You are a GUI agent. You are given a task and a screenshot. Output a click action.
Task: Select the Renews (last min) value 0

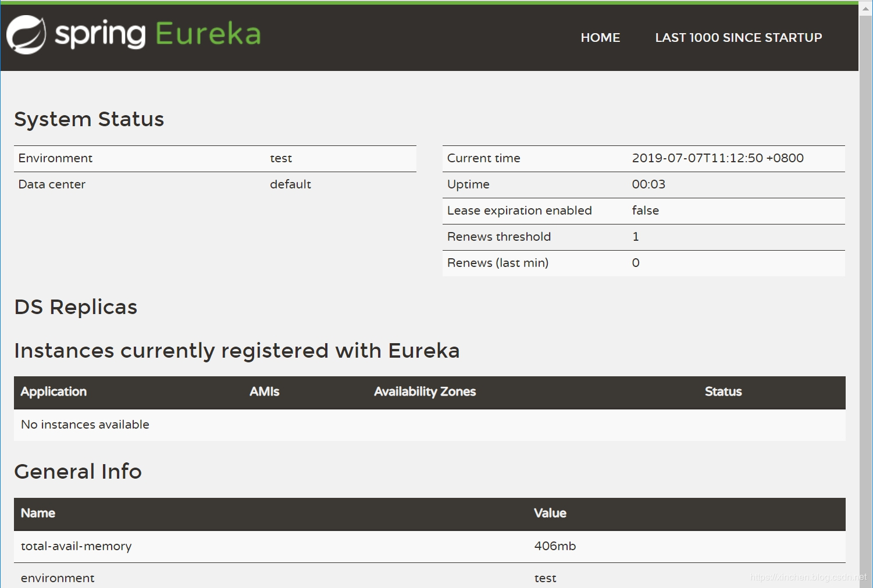coord(636,263)
